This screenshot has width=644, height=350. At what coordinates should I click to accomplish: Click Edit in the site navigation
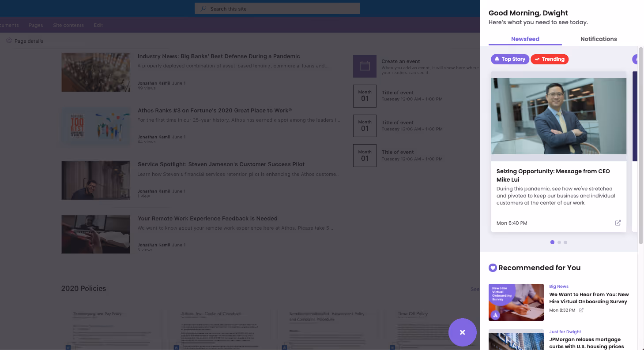(x=98, y=25)
